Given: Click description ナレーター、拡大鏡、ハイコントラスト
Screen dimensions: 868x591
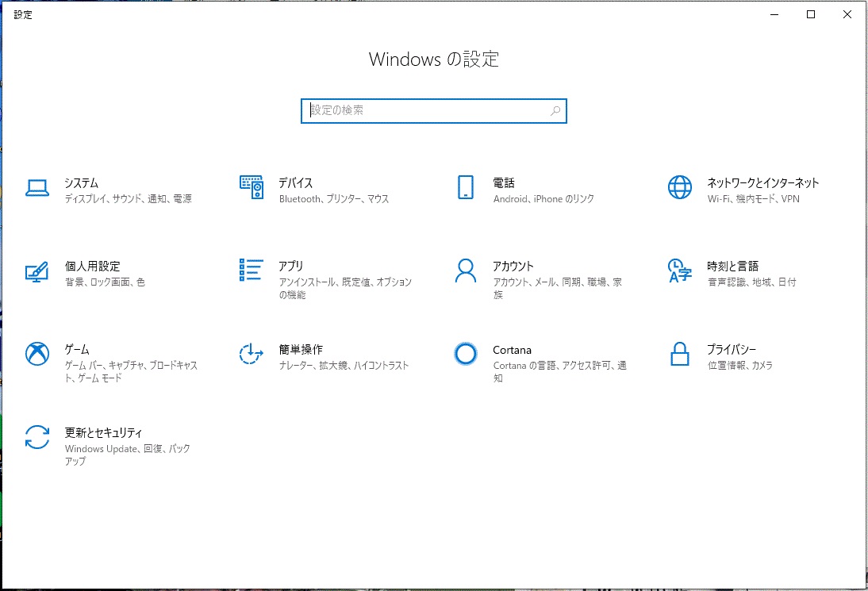Looking at the screenshot, I should pyautogui.click(x=344, y=366).
